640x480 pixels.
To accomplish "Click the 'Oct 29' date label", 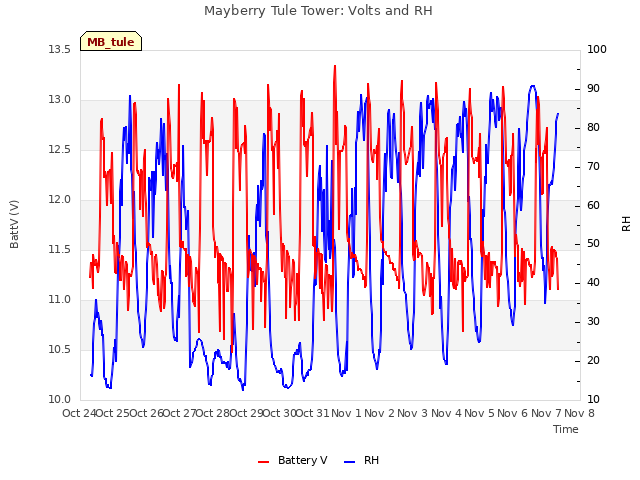I will (x=246, y=413).
